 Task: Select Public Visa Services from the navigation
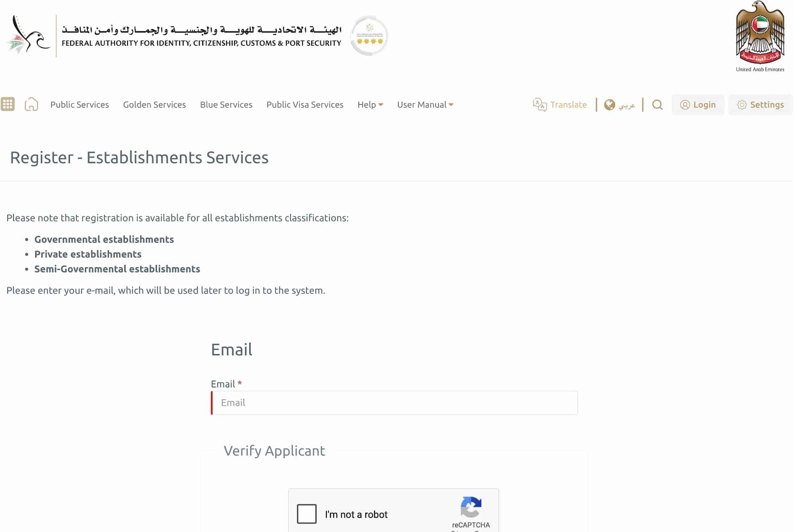click(305, 105)
